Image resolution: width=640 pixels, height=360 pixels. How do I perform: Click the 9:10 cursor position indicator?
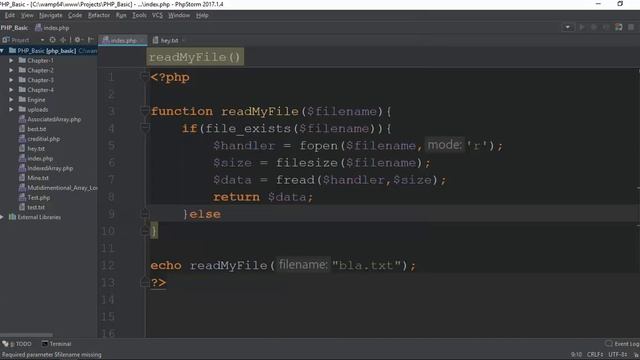click(576, 355)
